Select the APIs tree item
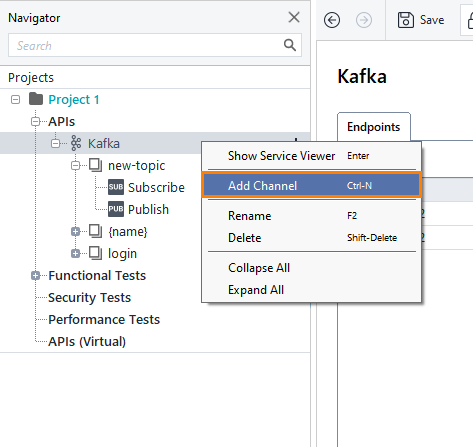This screenshot has width=473, height=447. tap(62, 122)
